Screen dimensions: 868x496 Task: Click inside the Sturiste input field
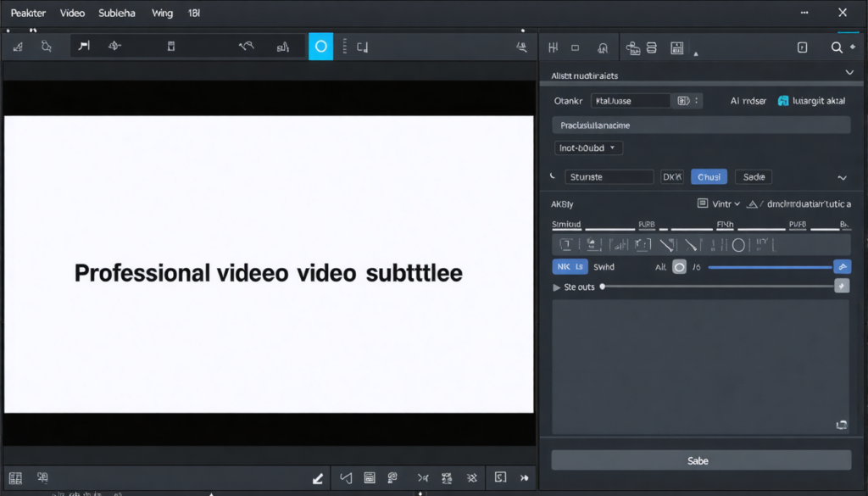pos(609,176)
